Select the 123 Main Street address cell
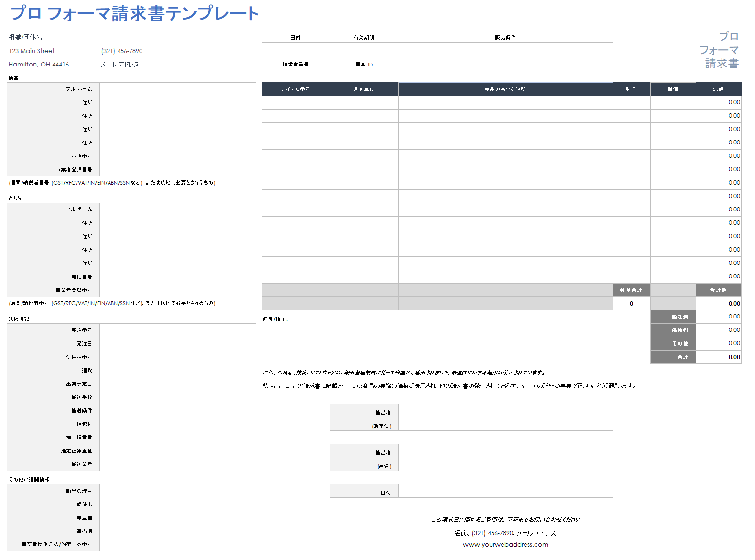Viewport: 755px width, 560px height. coord(32,51)
